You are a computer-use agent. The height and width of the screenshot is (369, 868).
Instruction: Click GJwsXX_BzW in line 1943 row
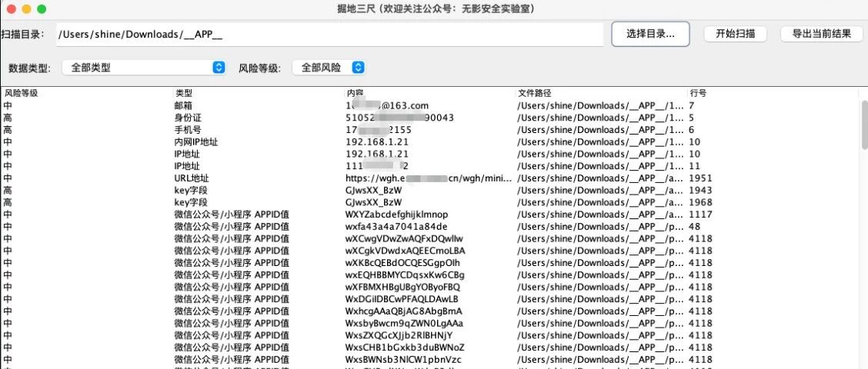374,191
